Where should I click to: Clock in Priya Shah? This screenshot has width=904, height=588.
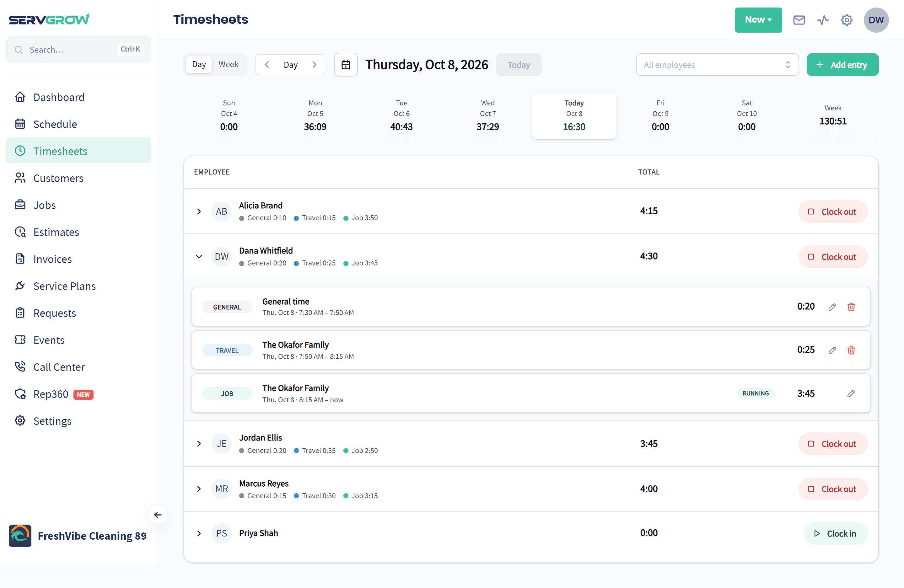click(x=836, y=533)
